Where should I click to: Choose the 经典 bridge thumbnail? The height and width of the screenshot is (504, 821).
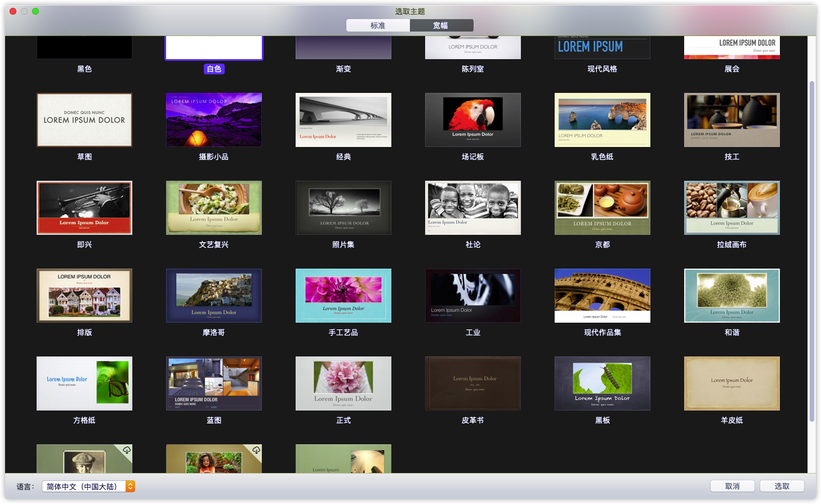point(343,120)
